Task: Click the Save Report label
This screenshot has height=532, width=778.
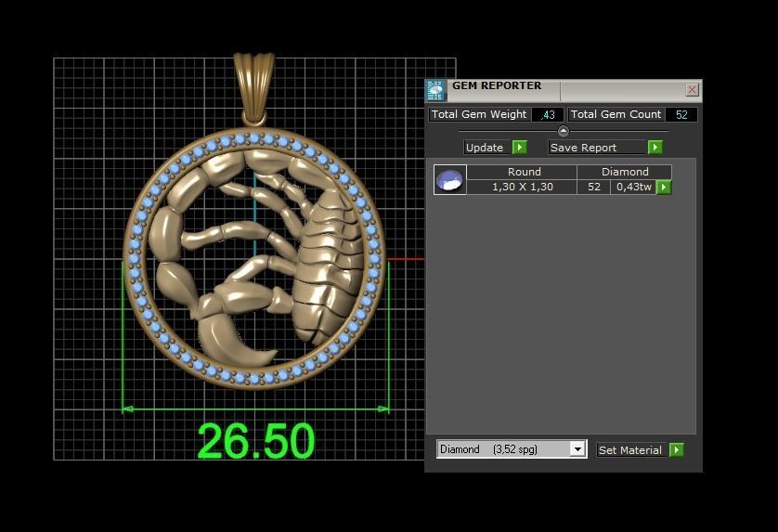Action: point(583,148)
